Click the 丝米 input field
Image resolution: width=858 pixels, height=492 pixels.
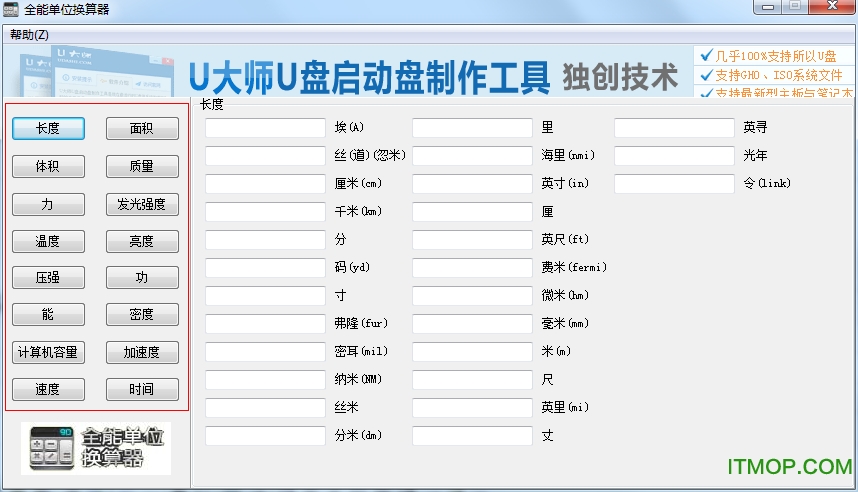(x=265, y=408)
